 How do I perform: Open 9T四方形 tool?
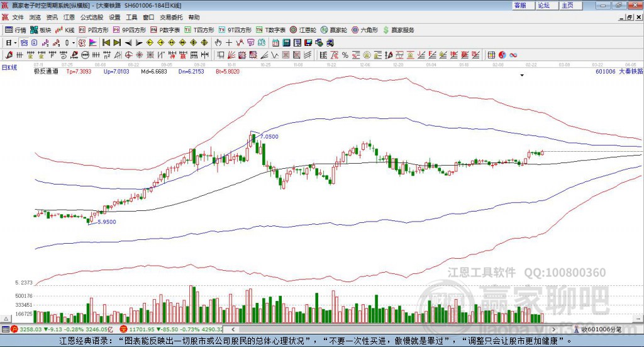coord(235,30)
